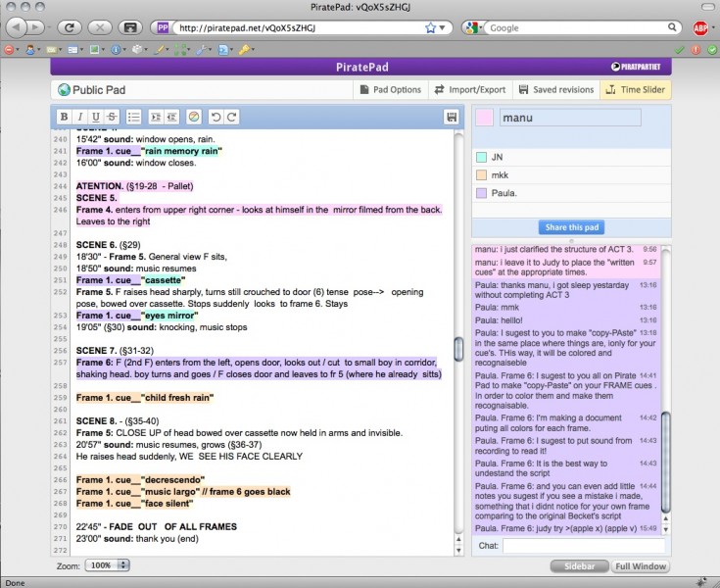The height and width of the screenshot is (588, 720).
Task: Open the Zoom 100% dropdown
Action: coord(108,565)
